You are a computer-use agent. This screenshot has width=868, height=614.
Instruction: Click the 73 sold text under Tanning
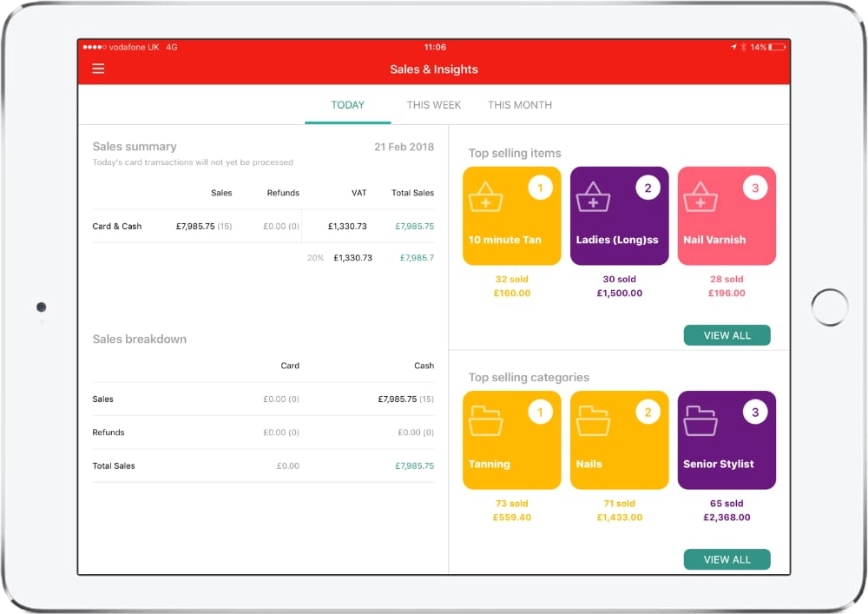[x=512, y=503]
